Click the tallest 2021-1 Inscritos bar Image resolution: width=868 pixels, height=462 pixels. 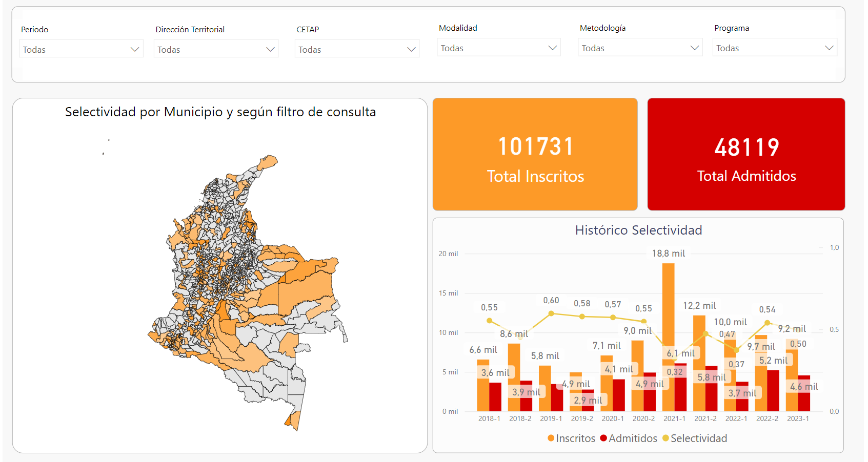click(x=668, y=307)
